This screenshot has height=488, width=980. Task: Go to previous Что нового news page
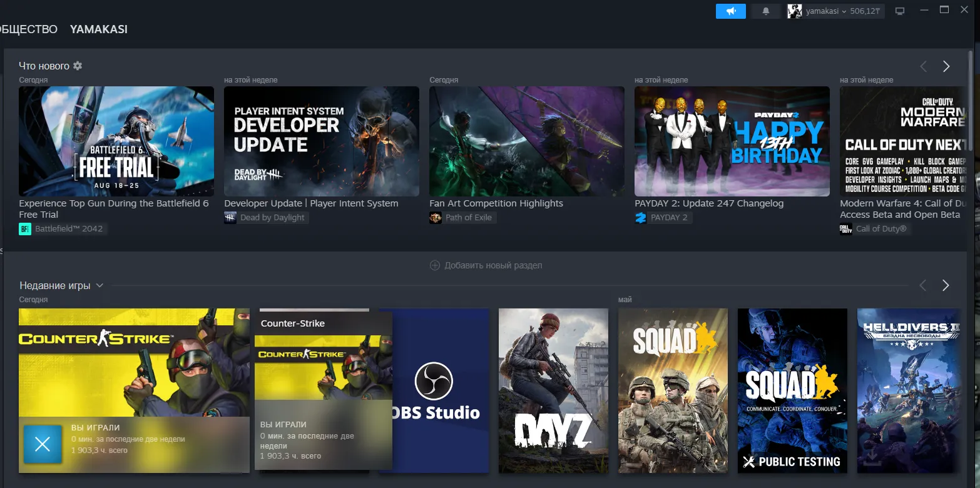(x=924, y=66)
